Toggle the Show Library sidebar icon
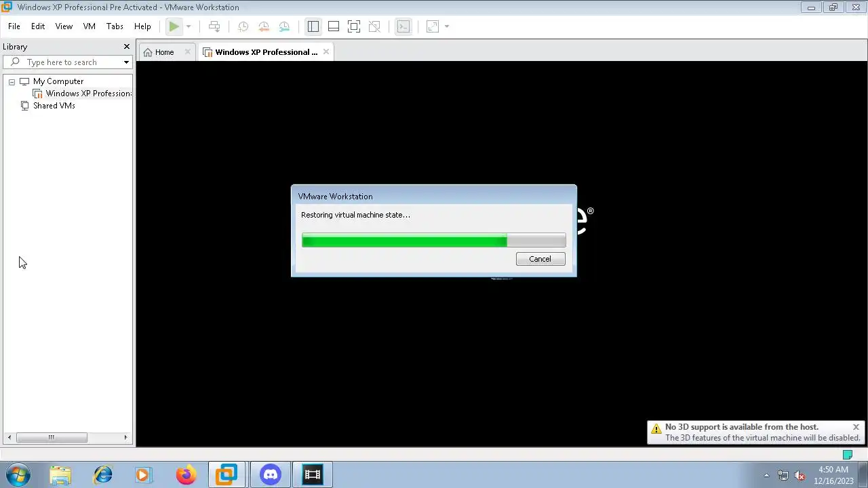This screenshot has width=868, height=488. point(313,26)
